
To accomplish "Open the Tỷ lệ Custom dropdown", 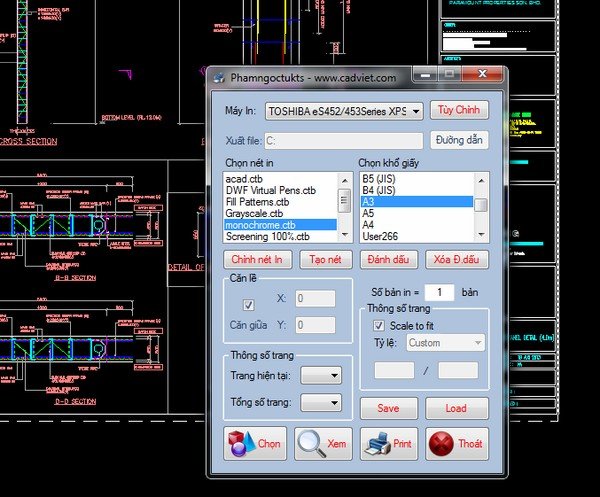I will [445, 343].
